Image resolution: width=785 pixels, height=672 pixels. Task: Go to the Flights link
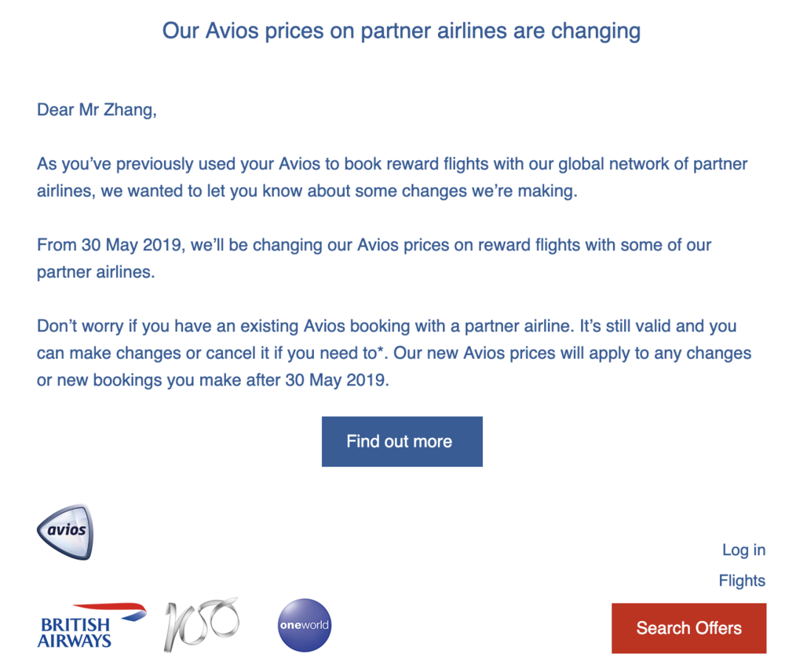click(x=741, y=581)
